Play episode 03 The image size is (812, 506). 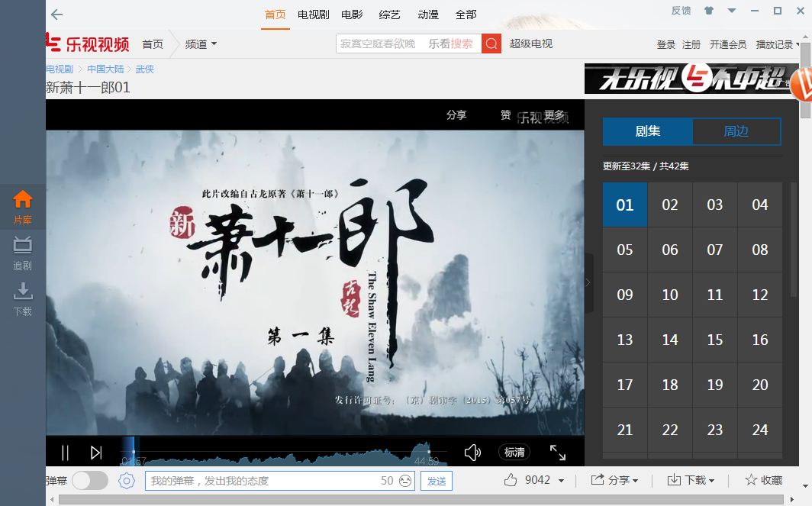(714, 205)
